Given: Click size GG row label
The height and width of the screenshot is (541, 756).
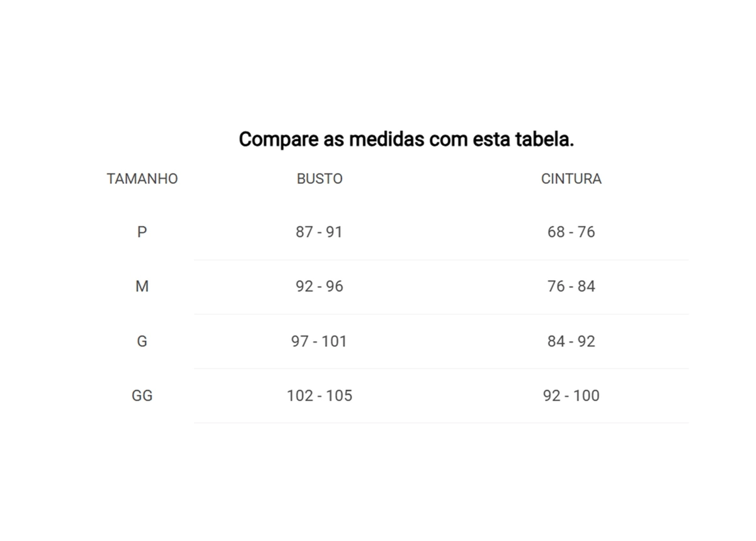Looking at the screenshot, I should 142,396.
